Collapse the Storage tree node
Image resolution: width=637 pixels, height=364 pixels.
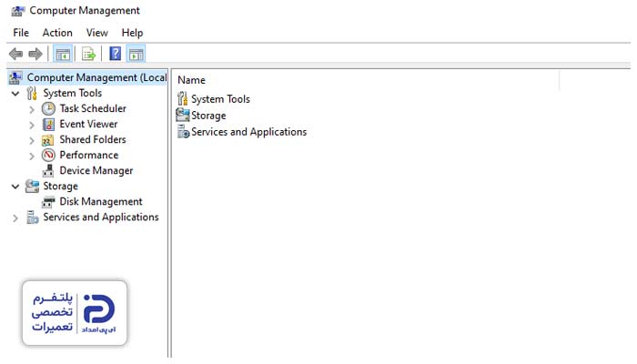point(15,187)
